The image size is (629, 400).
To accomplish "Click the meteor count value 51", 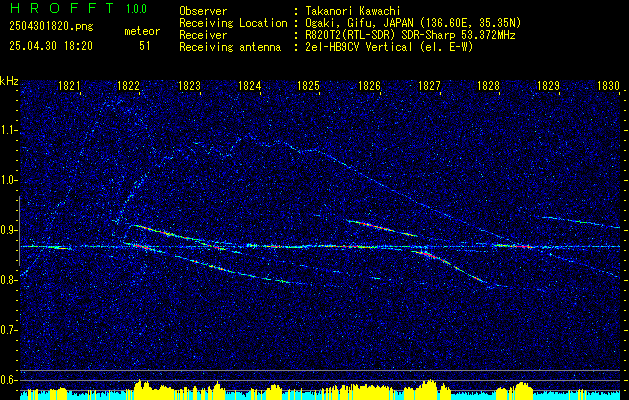I will click(x=144, y=46).
